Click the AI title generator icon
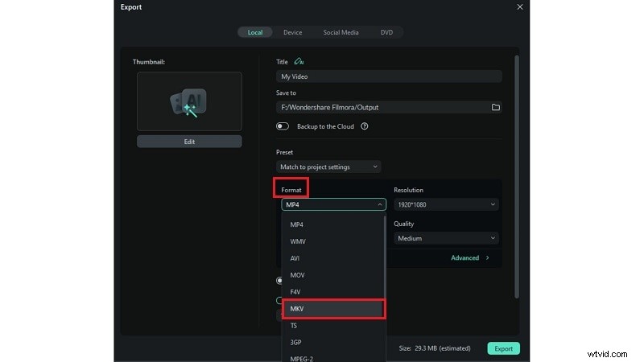This screenshot has width=644, height=362. (x=299, y=61)
